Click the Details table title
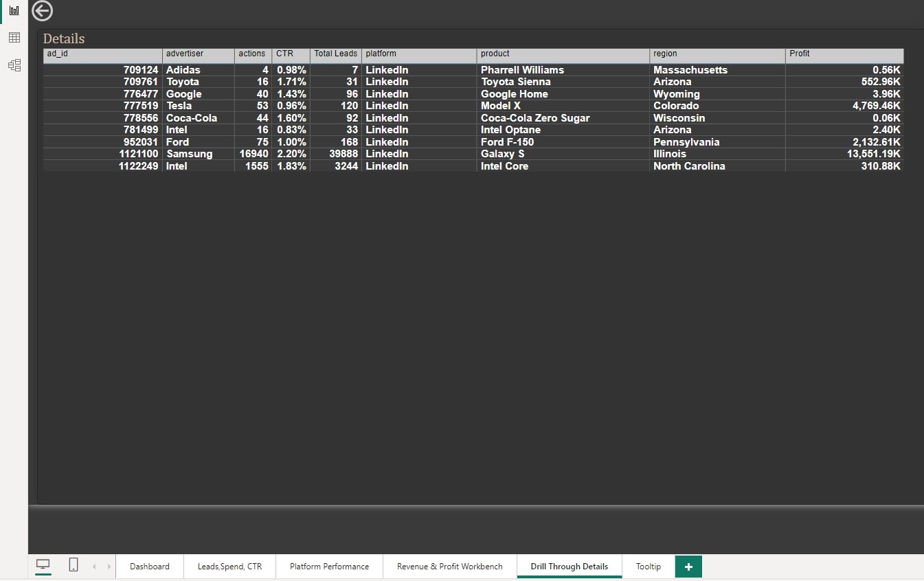Viewport: 924px width, 581px height. click(x=64, y=38)
